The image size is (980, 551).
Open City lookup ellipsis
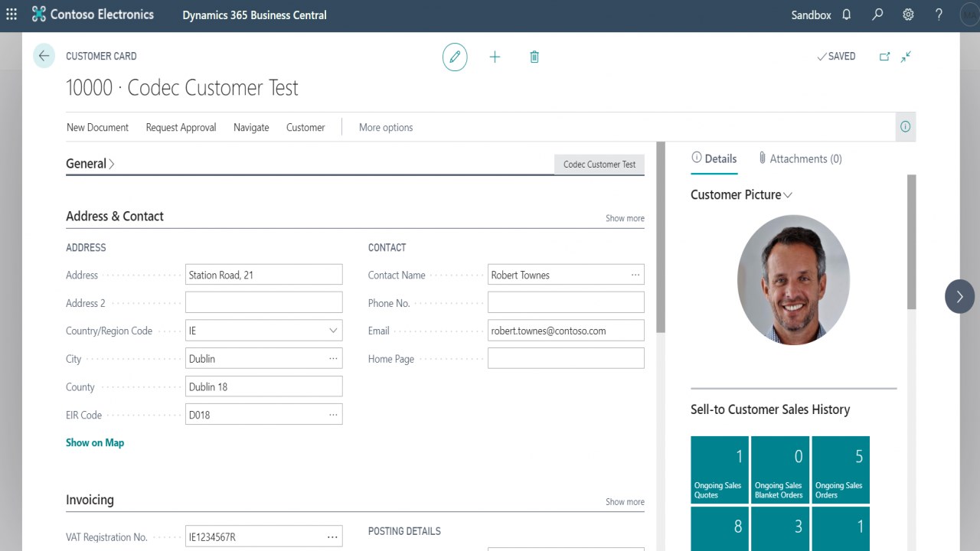click(x=333, y=358)
